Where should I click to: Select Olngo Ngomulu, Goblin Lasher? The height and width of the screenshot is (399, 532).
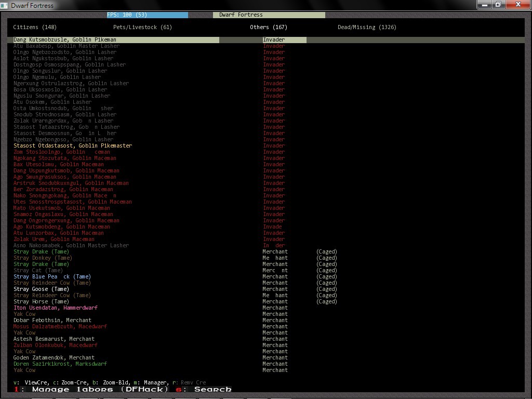click(57, 77)
